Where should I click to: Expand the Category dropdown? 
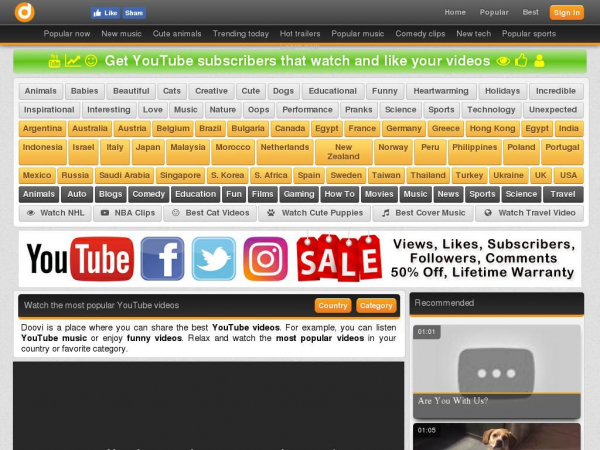376,305
